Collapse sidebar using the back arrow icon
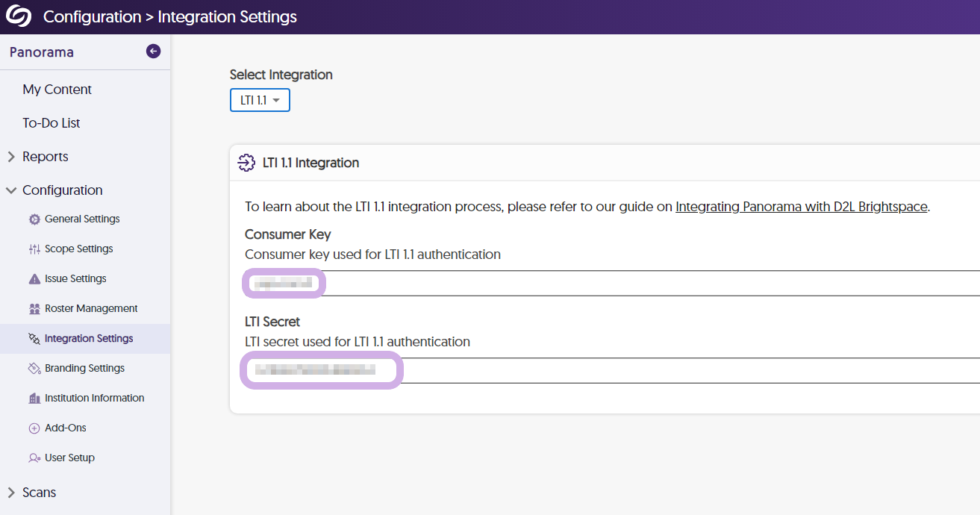The height and width of the screenshot is (515, 980). coord(153,51)
